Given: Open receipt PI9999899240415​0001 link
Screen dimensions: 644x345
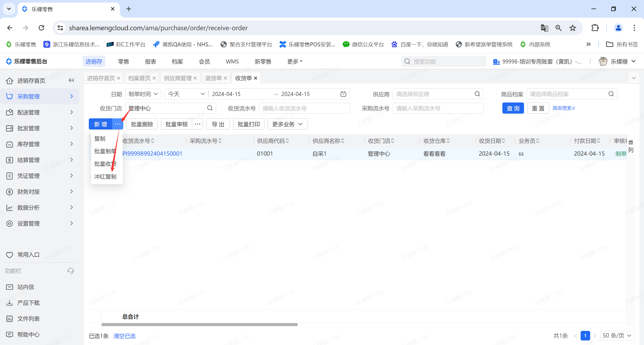Looking at the screenshot, I should coord(152,154).
